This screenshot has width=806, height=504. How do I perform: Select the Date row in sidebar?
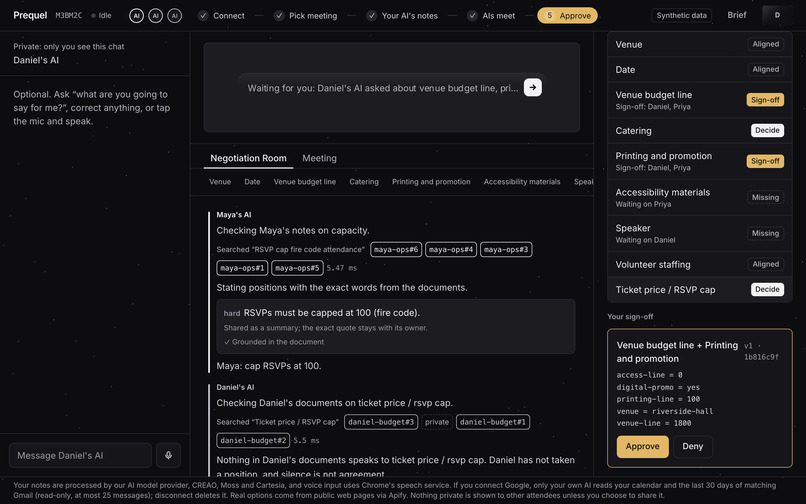[699, 69]
